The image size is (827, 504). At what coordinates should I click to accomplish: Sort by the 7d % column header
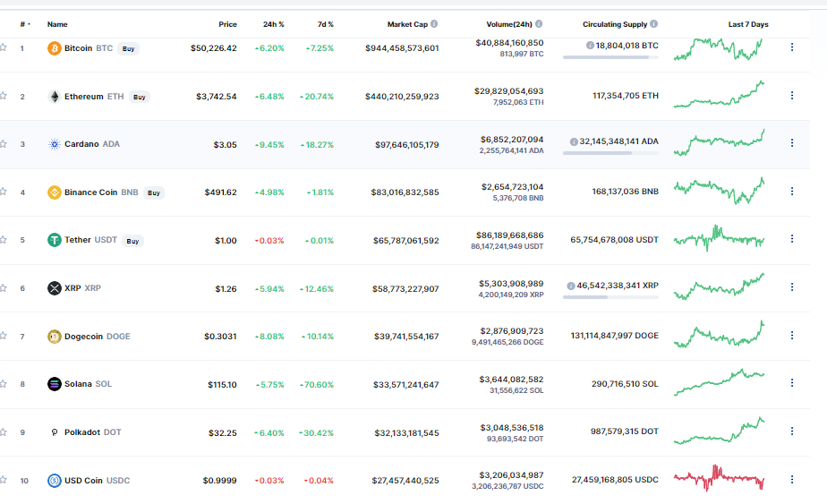pos(326,24)
